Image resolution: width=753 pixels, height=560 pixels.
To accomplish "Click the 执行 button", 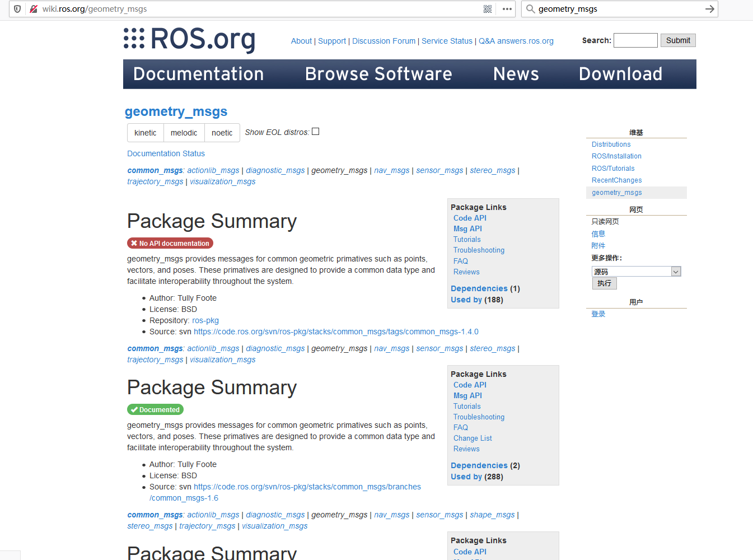I will coord(605,283).
